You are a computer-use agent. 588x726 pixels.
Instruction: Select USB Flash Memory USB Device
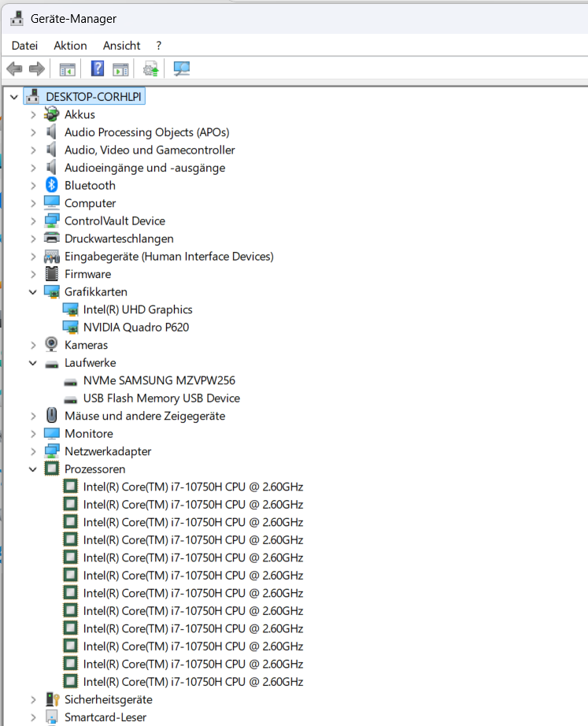(161, 398)
